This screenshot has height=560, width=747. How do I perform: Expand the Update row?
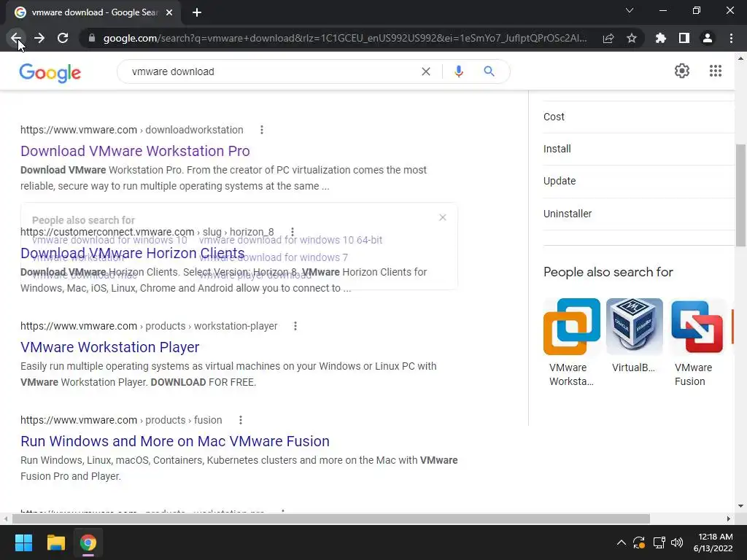[x=638, y=182]
